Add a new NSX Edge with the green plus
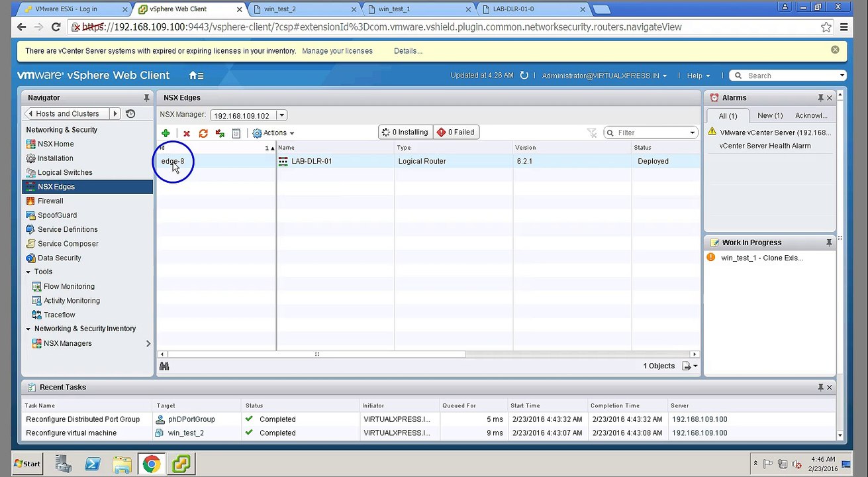 (166, 133)
